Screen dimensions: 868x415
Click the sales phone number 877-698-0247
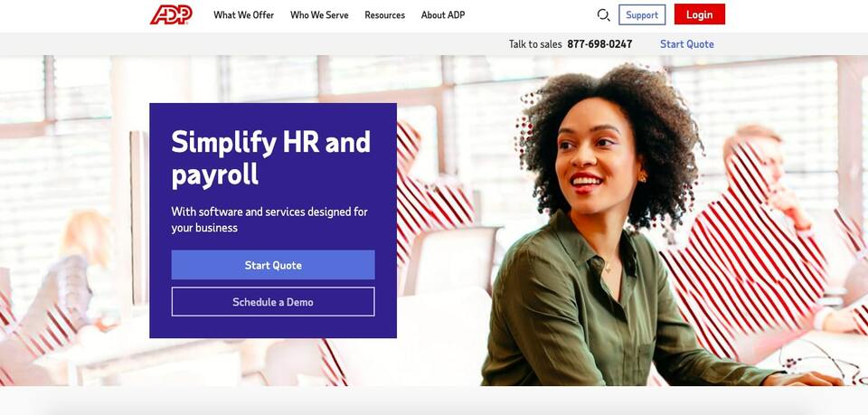[599, 44]
